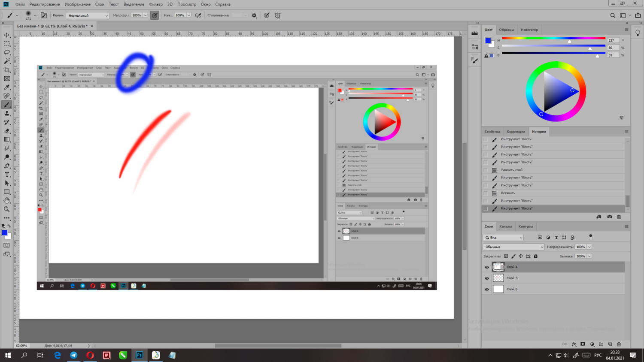
Task: Open the Layers panel options menu
Action: click(x=626, y=226)
